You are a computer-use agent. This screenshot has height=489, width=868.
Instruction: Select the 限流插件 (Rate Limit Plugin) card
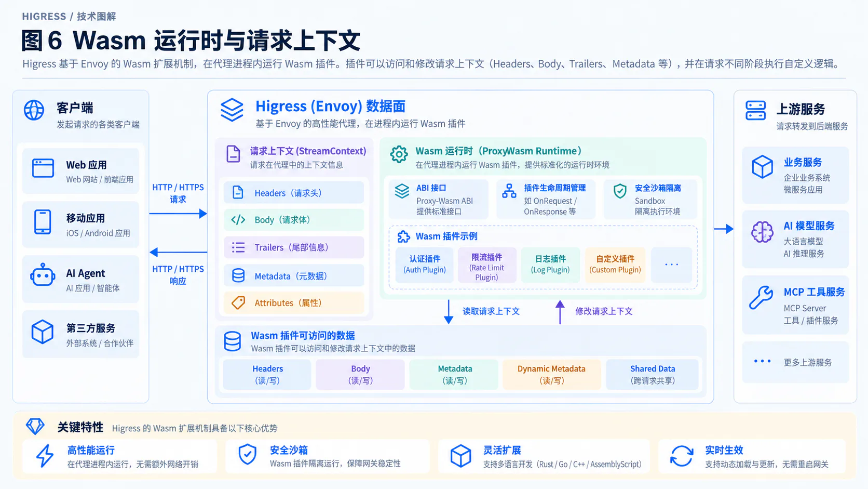pos(487,265)
